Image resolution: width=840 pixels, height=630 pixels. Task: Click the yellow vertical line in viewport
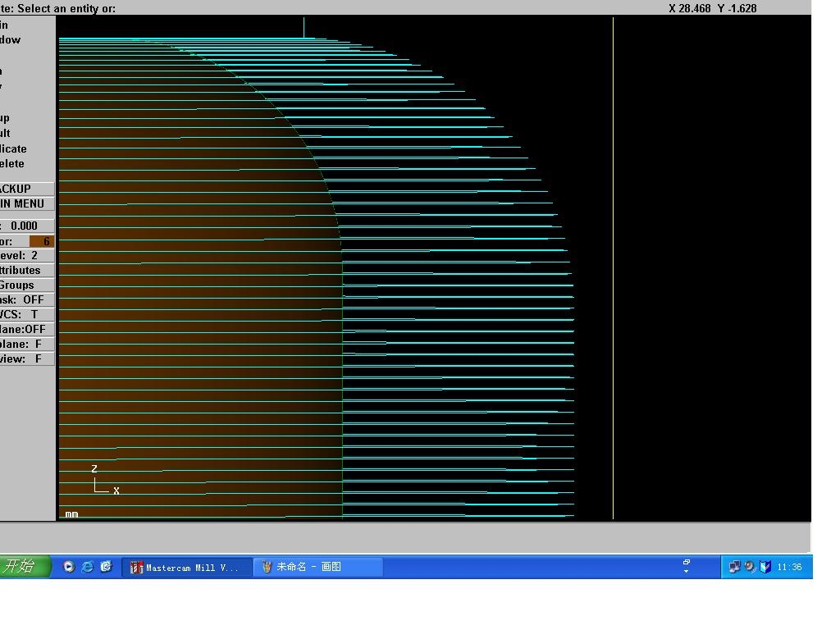613,268
